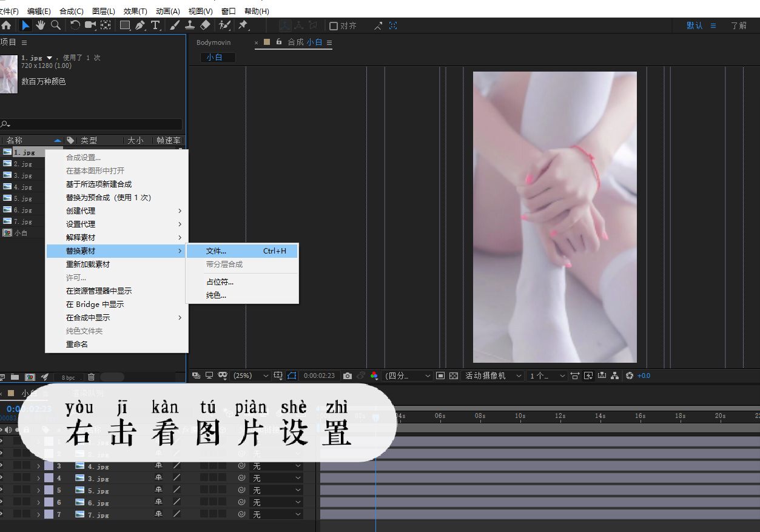760x532 pixels.
Task: Select the Selection arrow tool
Action: 25,25
